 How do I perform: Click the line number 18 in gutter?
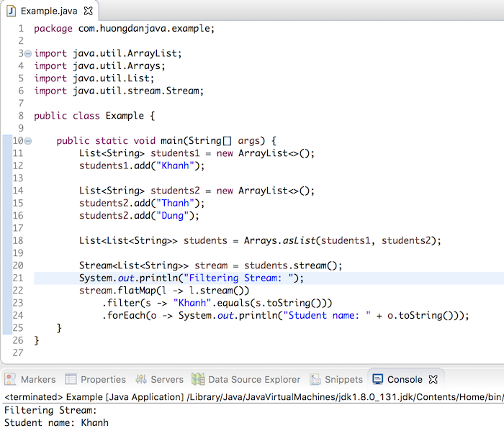point(18,240)
